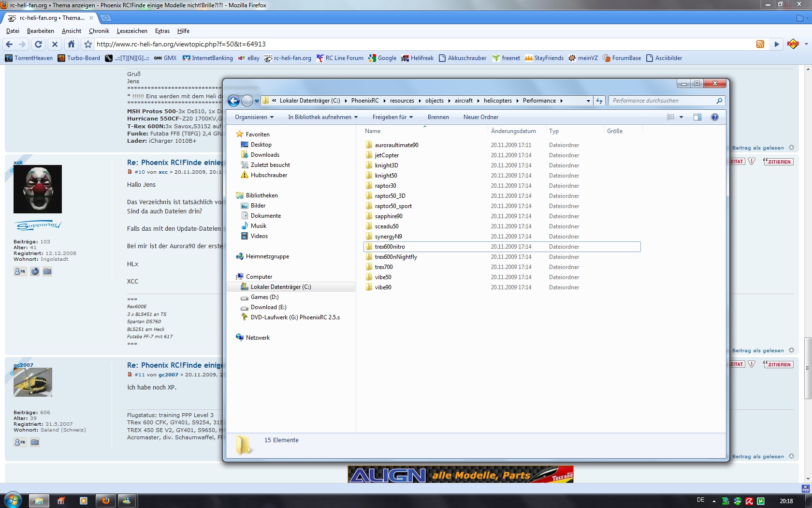The image size is (812, 508).
Task: Reload page button in Firefox
Action: (39, 44)
